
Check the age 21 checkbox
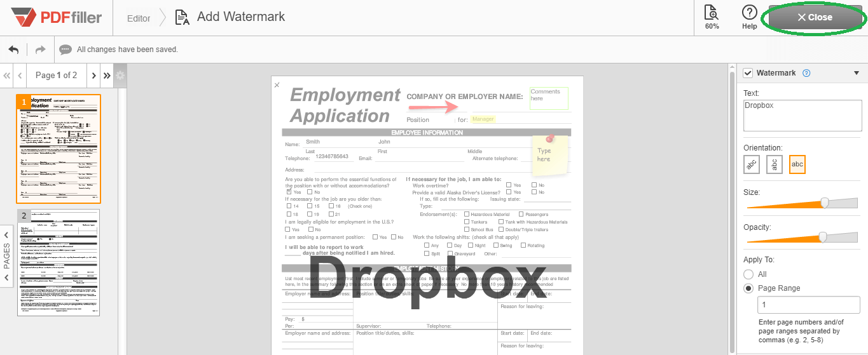pyautogui.click(x=331, y=215)
